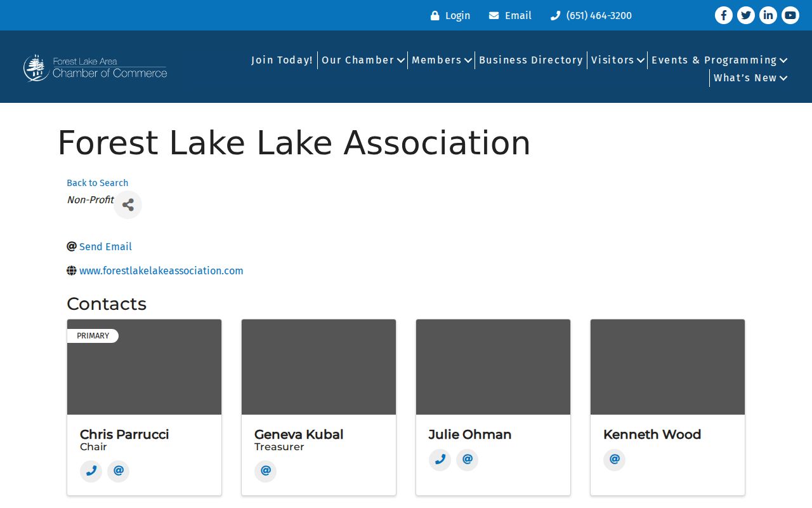Click the (651) 464-3200 phone number link
Image resolution: width=812 pixels, height=508 pixels.
coord(599,16)
